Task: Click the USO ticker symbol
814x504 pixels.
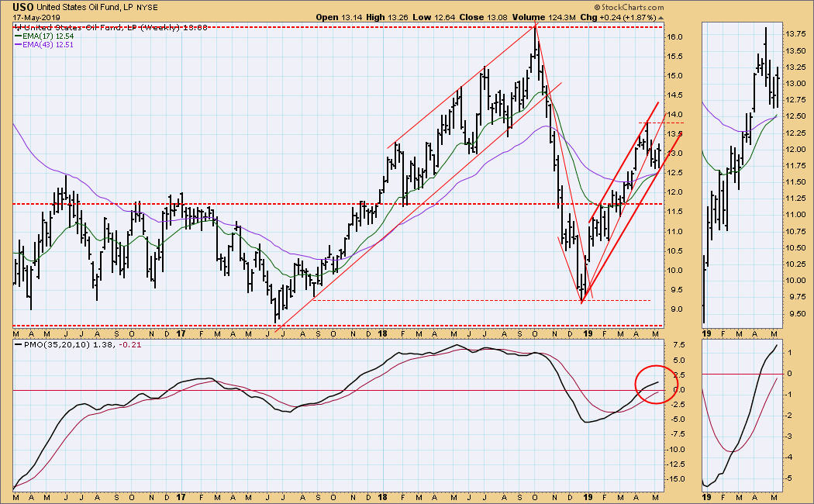Action: 22,7
